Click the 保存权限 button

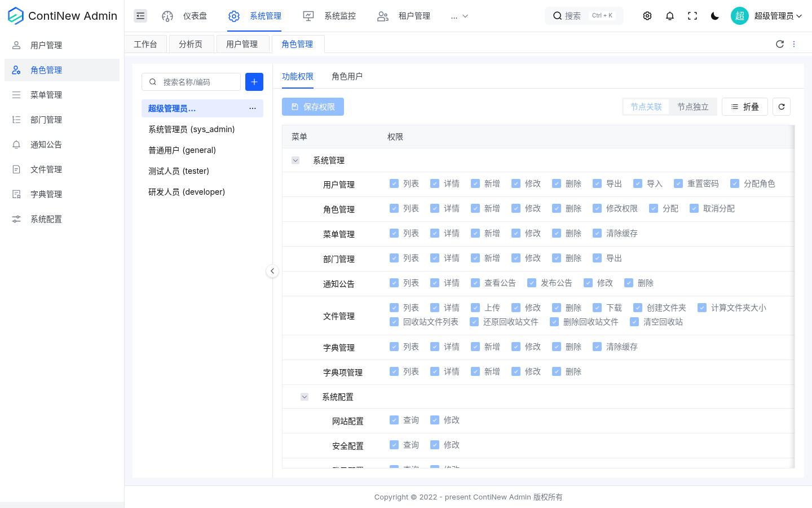click(313, 107)
